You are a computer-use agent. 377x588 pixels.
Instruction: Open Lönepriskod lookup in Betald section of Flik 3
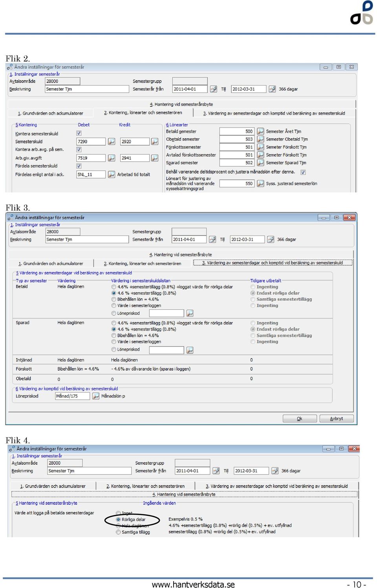(x=190, y=313)
